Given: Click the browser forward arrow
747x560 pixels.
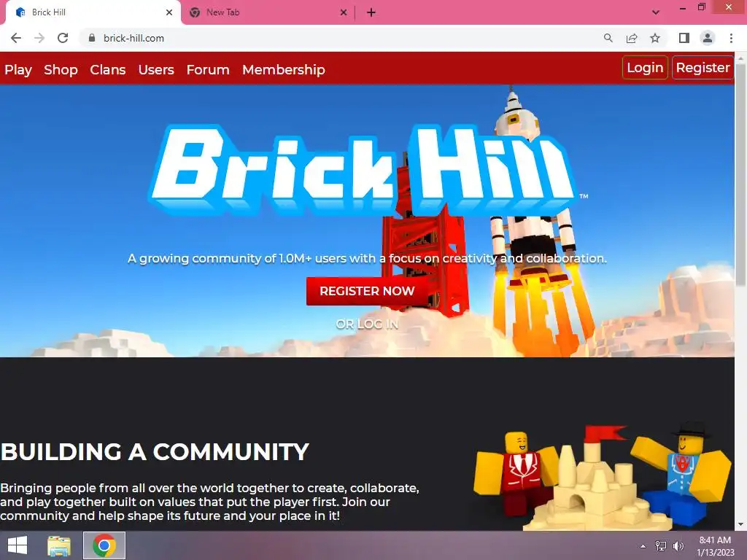Looking at the screenshot, I should 39,38.
